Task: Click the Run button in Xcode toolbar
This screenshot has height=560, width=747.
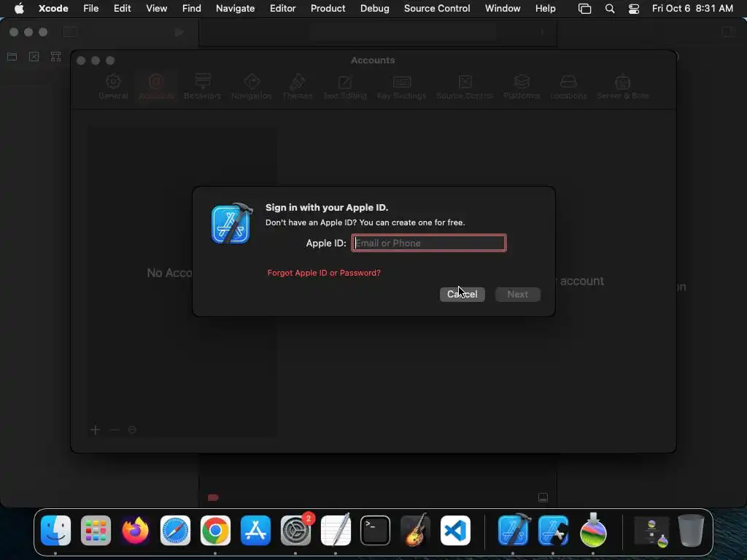Action: [179, 32]
